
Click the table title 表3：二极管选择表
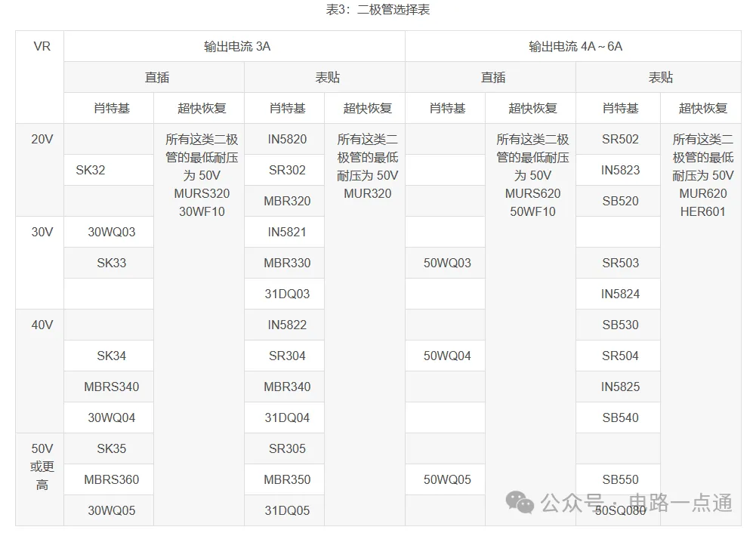click(x=378, y=10)
